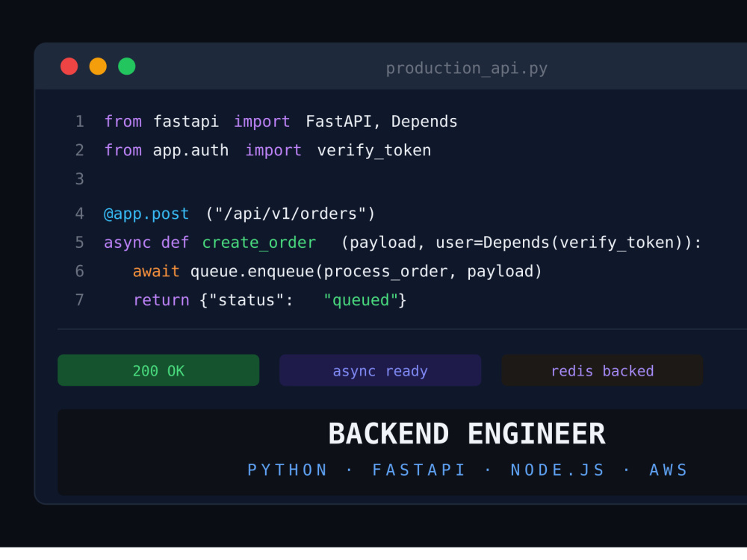This screenshot has height=560, width=747.
Task: Click the return keyword
Action: [x=161, y=300]
